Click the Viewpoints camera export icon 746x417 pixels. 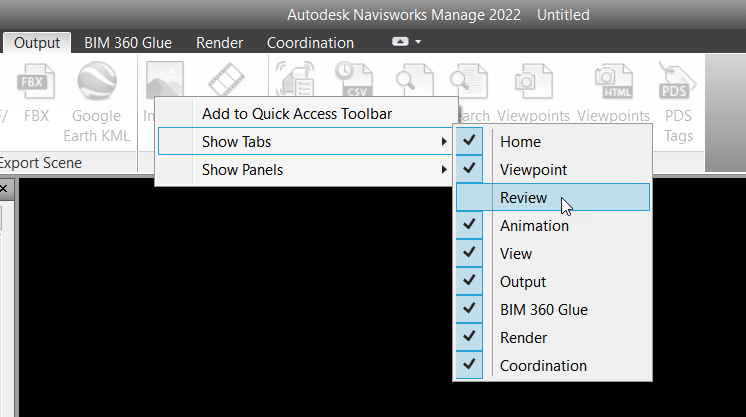[x=533, y=81]
